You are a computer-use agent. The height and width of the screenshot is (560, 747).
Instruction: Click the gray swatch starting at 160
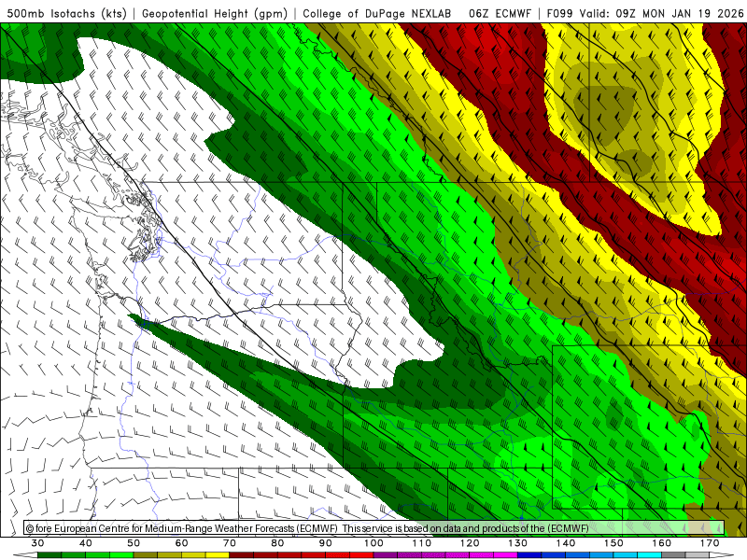pos(674,556)
